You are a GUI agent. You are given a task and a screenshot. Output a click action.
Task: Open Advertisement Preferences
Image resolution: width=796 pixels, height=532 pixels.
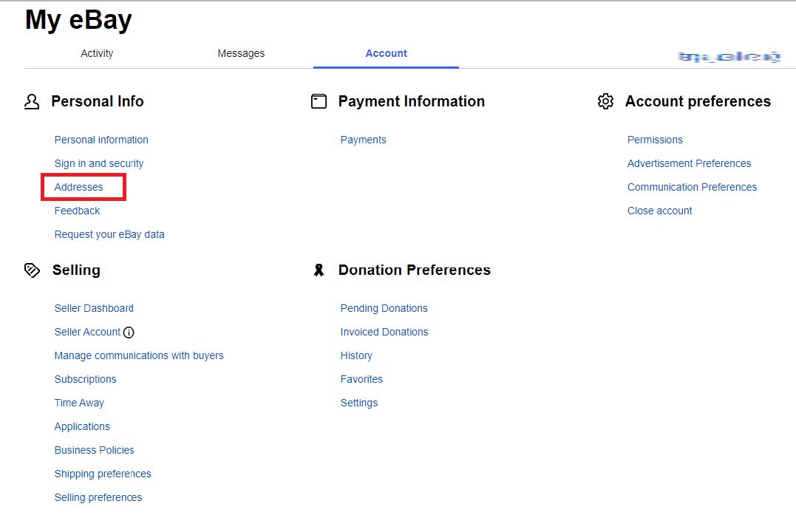[690, 163]
